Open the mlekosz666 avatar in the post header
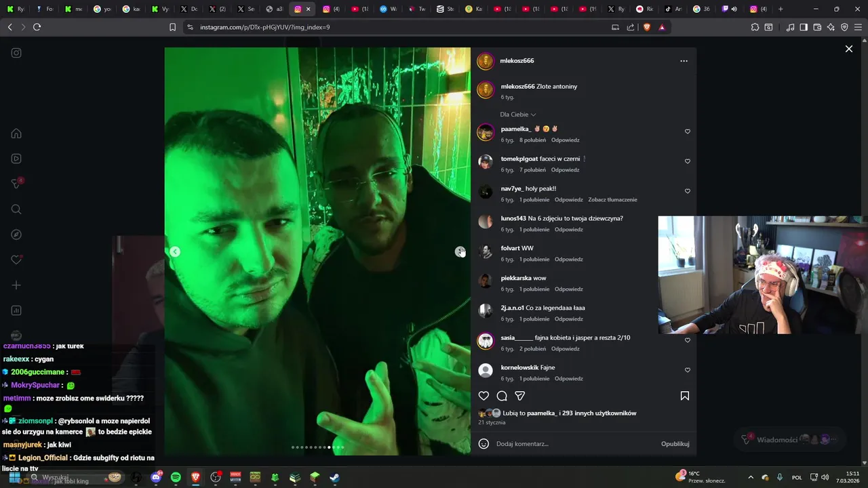The width and height of the screenshot is (868, 488). [x=486, y=62]
